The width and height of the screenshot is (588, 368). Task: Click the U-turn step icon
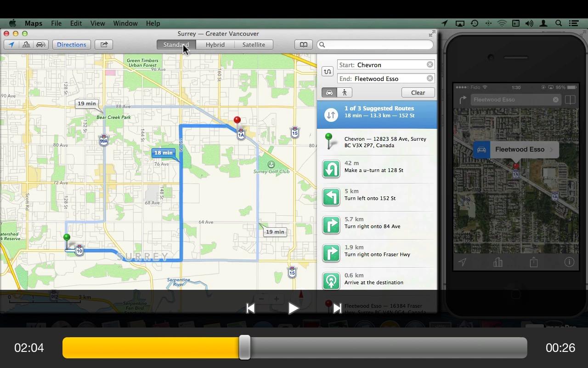(x=331, y=169)
